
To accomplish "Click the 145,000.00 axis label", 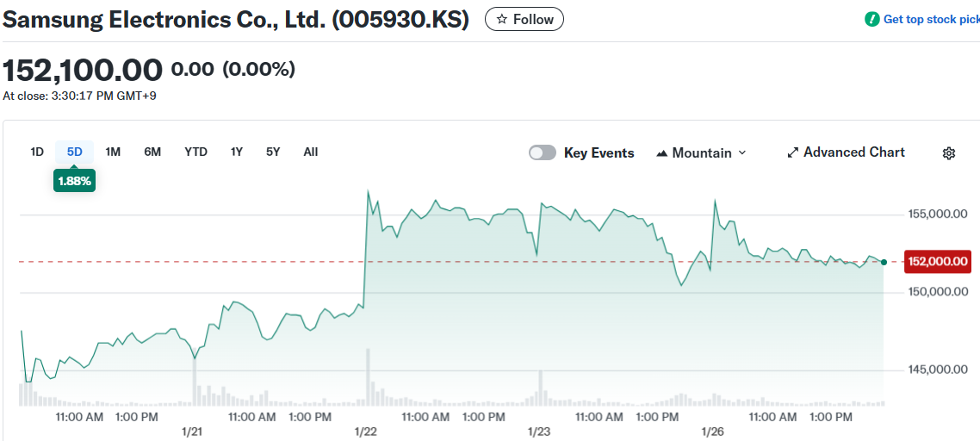I will point(938,370).
